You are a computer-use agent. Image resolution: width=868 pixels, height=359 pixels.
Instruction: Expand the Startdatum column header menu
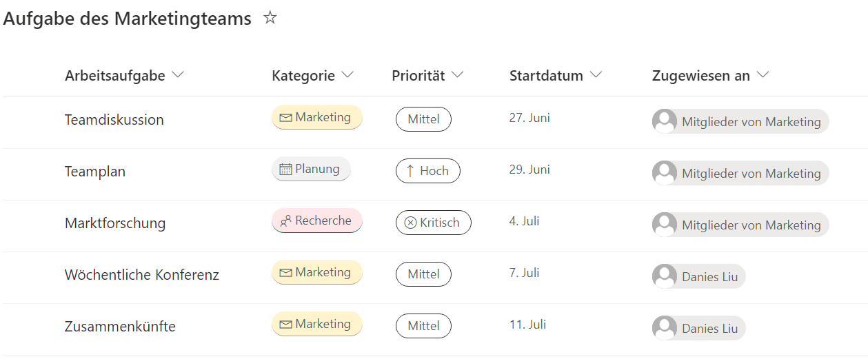pos(596,75)
